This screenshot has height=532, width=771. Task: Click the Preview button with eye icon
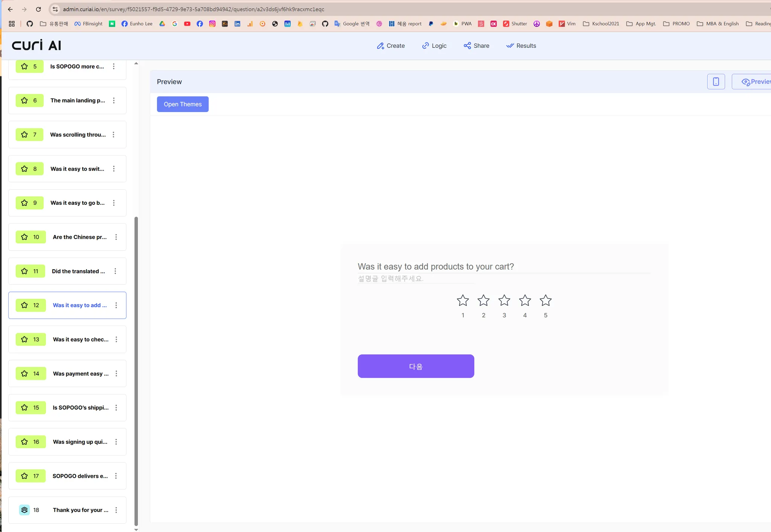click(x=755, y=82)
